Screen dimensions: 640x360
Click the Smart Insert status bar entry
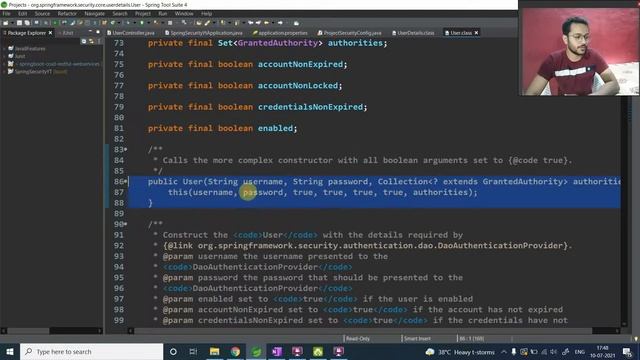[417, 338]
